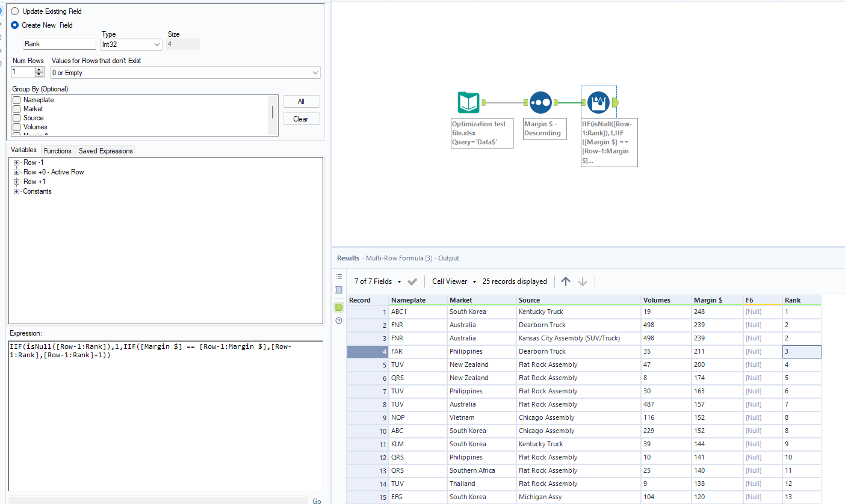Viewport: 845px width, 504px height.
Task: Select the Input Data tool on the canvas
Action: [469, 102]
